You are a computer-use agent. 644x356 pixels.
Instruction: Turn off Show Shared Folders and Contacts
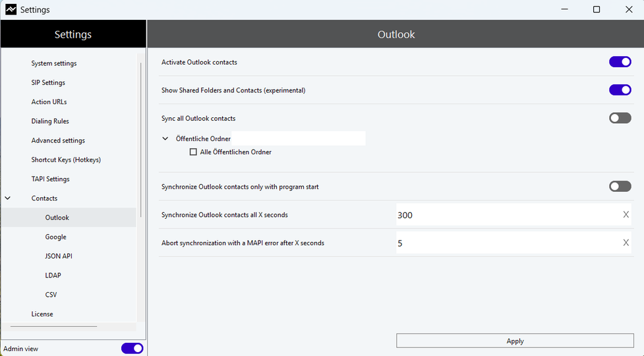[620, 90]
